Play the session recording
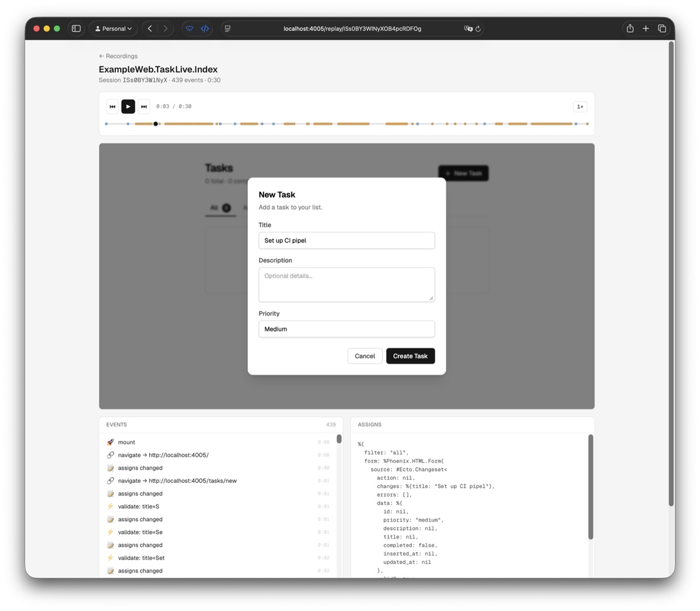This screenshot has width=700, height=611. coord(128,107)
